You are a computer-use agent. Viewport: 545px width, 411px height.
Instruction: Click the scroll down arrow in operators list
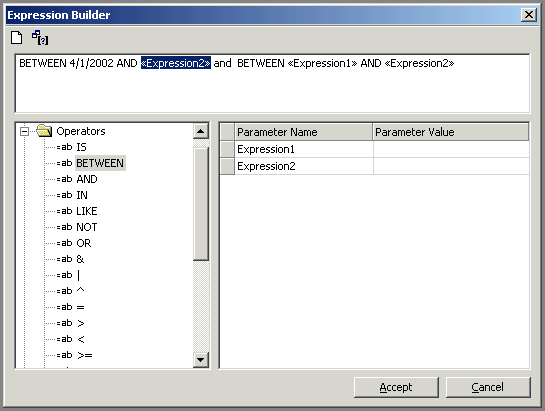(x=201, y=360)
